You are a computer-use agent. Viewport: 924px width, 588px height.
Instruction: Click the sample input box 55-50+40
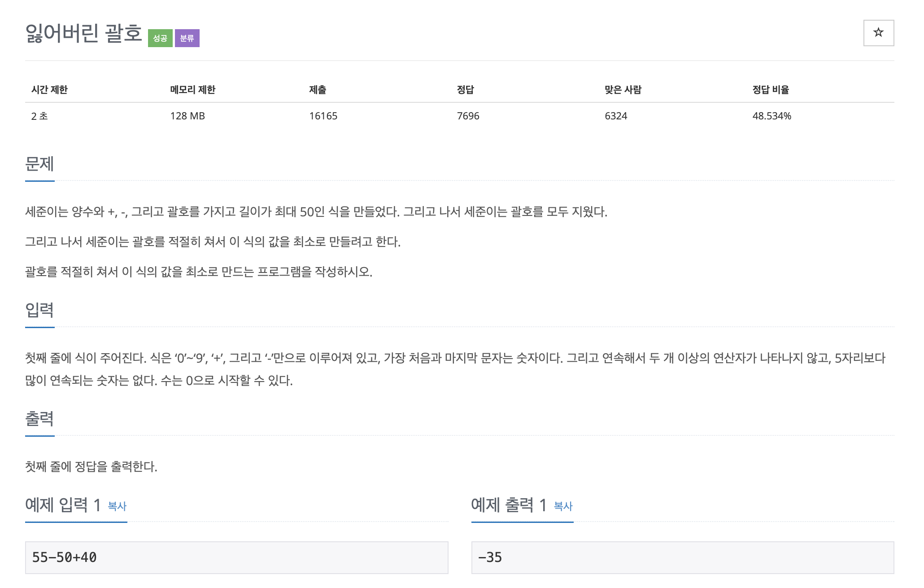236,557
